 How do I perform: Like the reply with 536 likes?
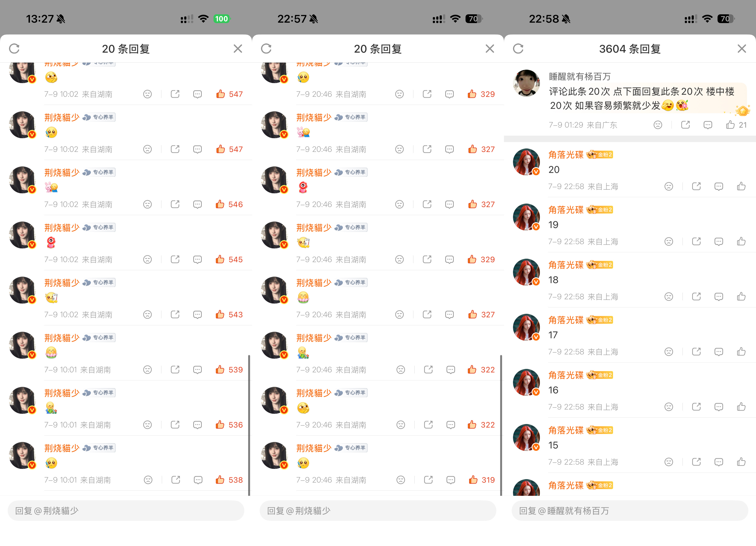220,425
